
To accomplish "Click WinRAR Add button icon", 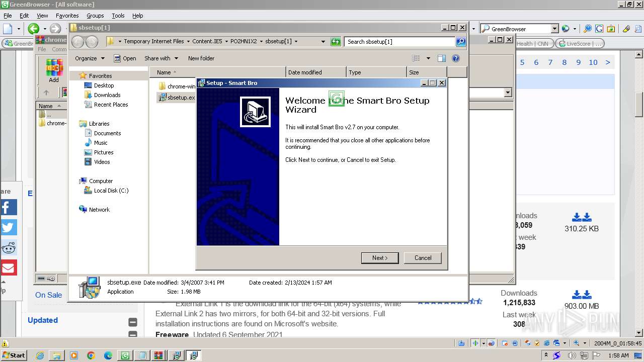I will (54, 71).
